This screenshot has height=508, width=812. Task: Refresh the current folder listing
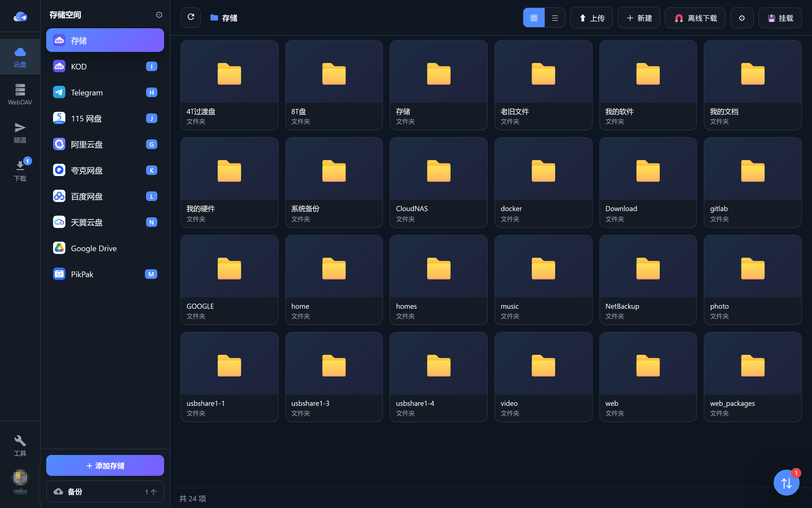(x=191, y=17)
